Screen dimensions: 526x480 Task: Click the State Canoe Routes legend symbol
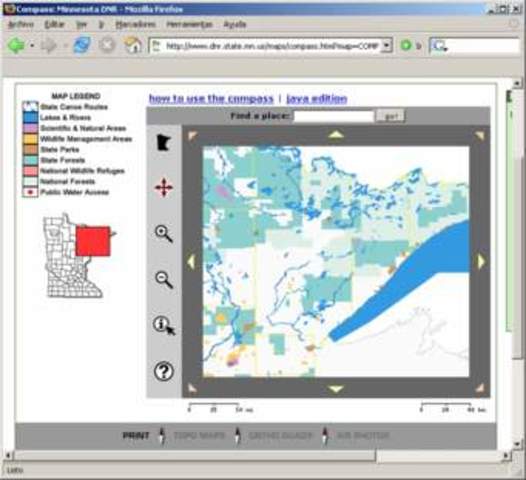pyautogui.click(x=30, y=107)
